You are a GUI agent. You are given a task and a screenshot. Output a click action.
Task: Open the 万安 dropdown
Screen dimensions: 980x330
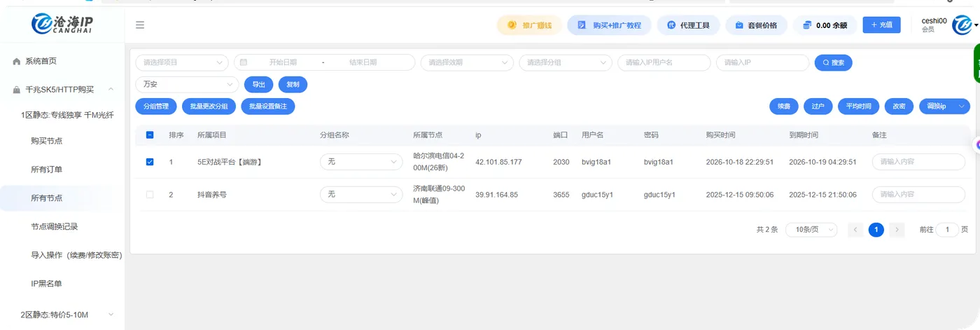tap(187, 84)
